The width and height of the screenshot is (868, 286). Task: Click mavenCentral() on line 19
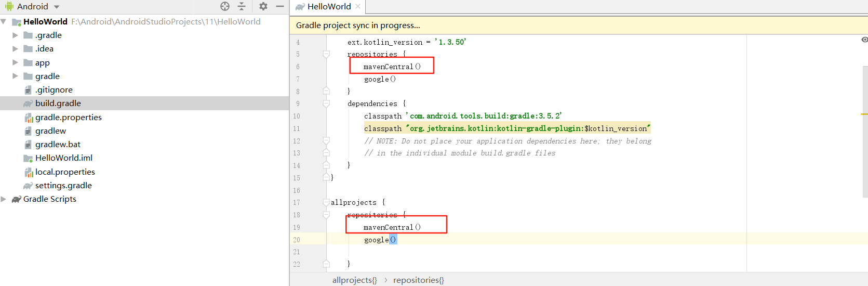pyautogui.click(x=392, y=227)
